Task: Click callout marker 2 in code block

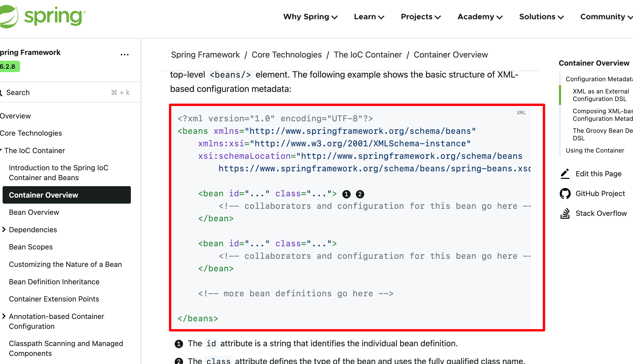Action: [360, 194]
